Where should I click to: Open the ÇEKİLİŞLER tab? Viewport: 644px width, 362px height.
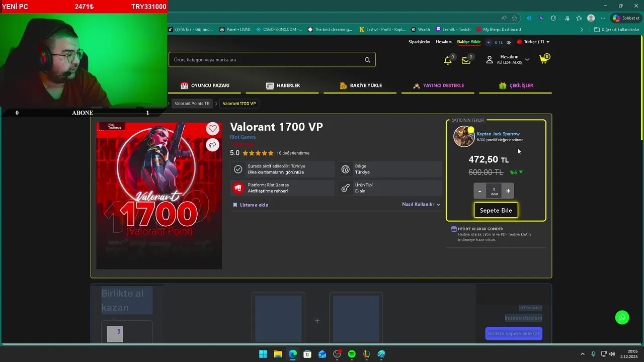pos(516,85)
